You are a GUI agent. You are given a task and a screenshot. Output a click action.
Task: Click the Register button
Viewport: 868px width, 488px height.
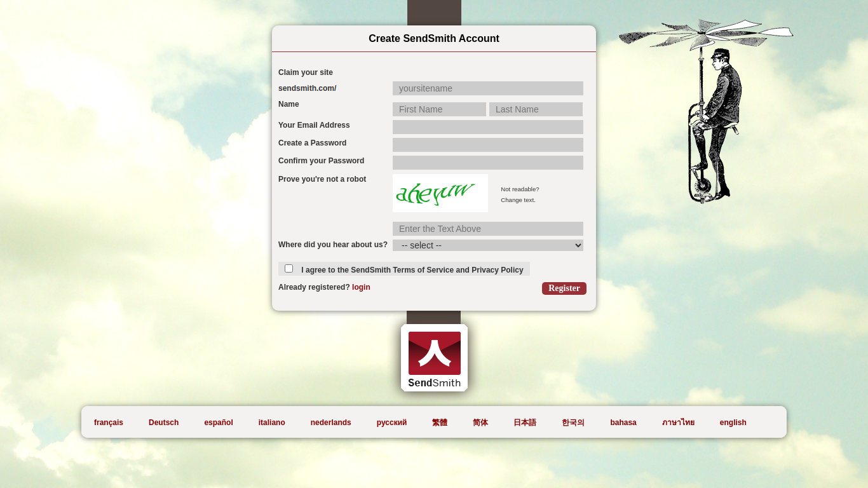coord(564,288)
